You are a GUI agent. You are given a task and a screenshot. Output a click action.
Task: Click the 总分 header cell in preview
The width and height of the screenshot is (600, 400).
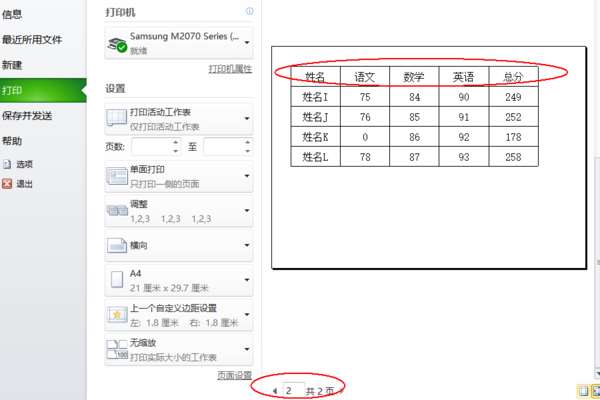513,77
